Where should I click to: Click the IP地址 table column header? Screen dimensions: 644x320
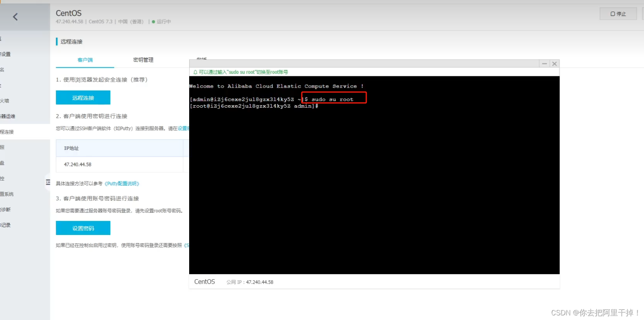pyautogui.click(x=71, y=148)
